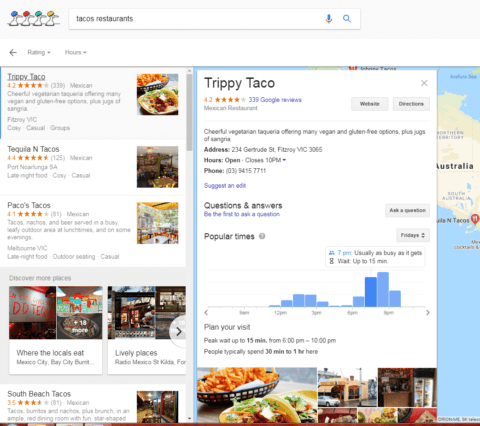Advance the Discover more places carousel arrow

tap(179, 331)
